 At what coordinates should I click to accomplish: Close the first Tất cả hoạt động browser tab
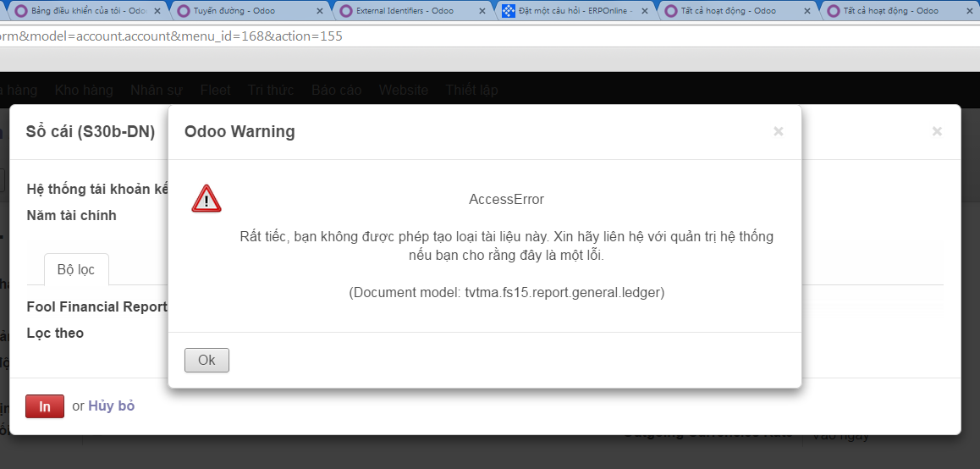coord(807,11)
